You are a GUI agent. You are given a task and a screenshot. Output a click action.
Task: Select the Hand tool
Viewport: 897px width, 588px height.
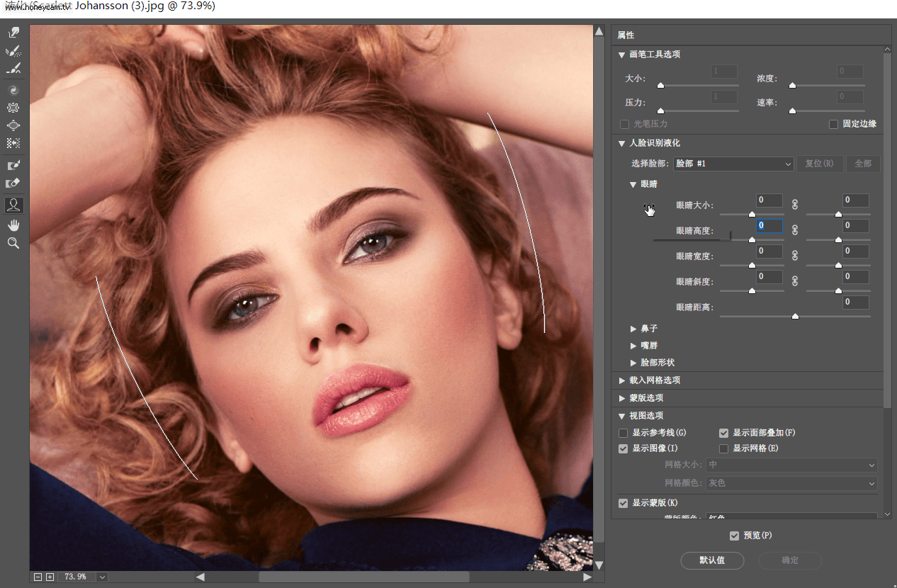coord(13,225)
